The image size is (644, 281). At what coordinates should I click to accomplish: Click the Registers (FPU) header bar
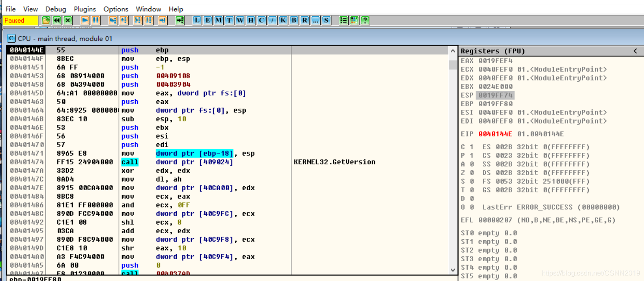[551, 51]
